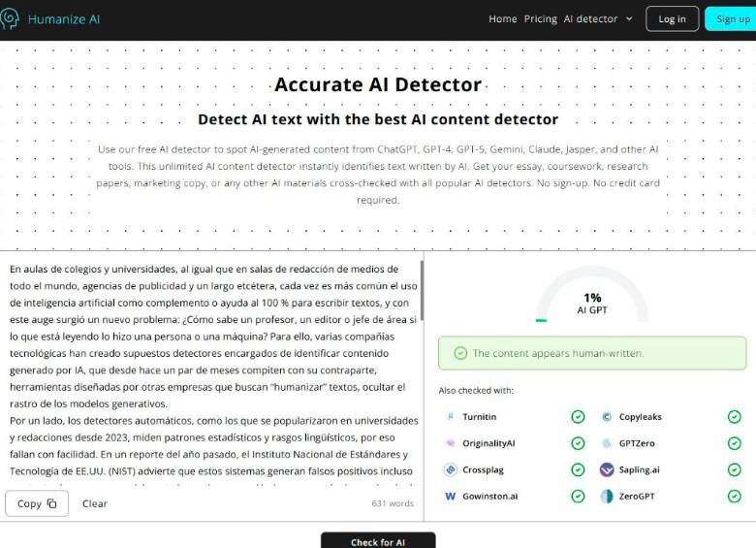This screenshot has height=548, width=756.
Task: Expand the AI detector dropdown chevron
Action: click(629, 18)
